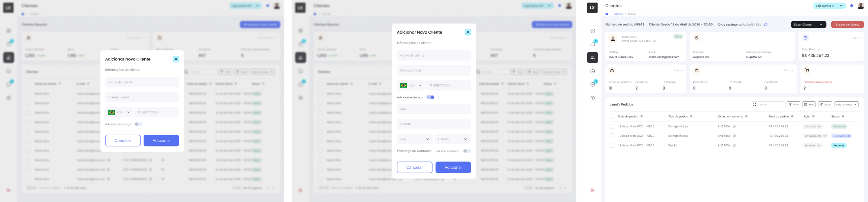Tick the select-all checkbox beside Data do pedido
This screenshot has height=202, width=868.
click(612, 117)
